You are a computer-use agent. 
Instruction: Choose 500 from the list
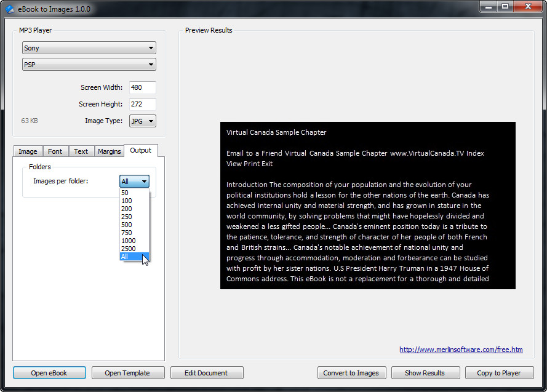click(x=134, y=225)
